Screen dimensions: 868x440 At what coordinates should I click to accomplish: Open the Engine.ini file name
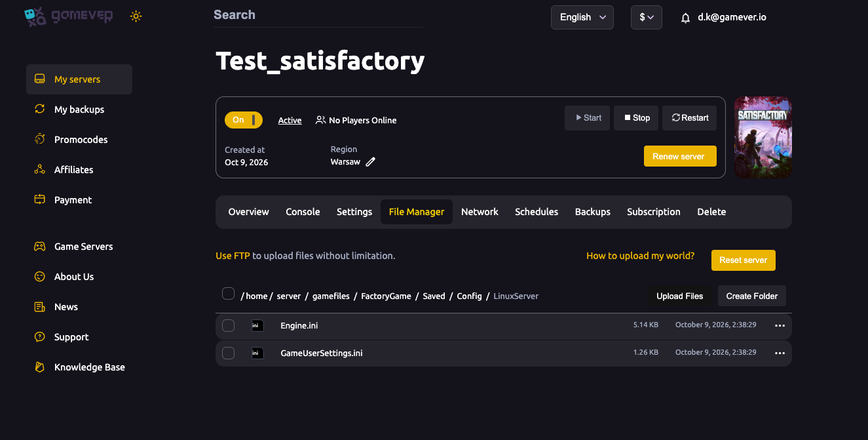pyautogui.click(x=299, y=325)
